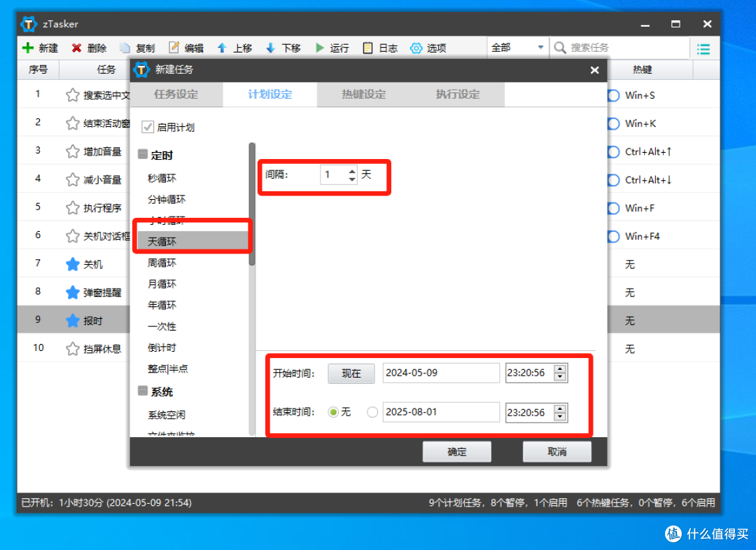Star the 挡屏休息 task
This screenshot has height=550, width=756.
[x=72, y=348]
